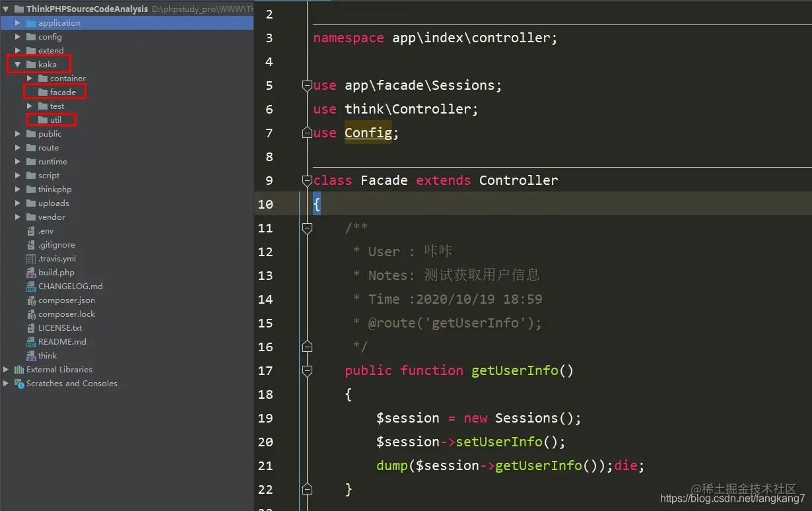Click the build.php file icon
This screenshot has width=812, height=511.
pyautogui.click(x=31, y=273)
